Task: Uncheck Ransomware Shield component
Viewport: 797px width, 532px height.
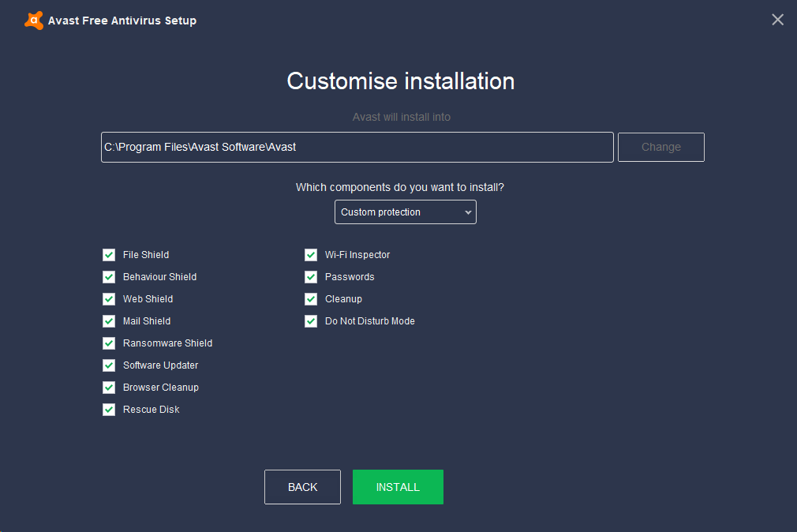Action: [x=109, y=343]
